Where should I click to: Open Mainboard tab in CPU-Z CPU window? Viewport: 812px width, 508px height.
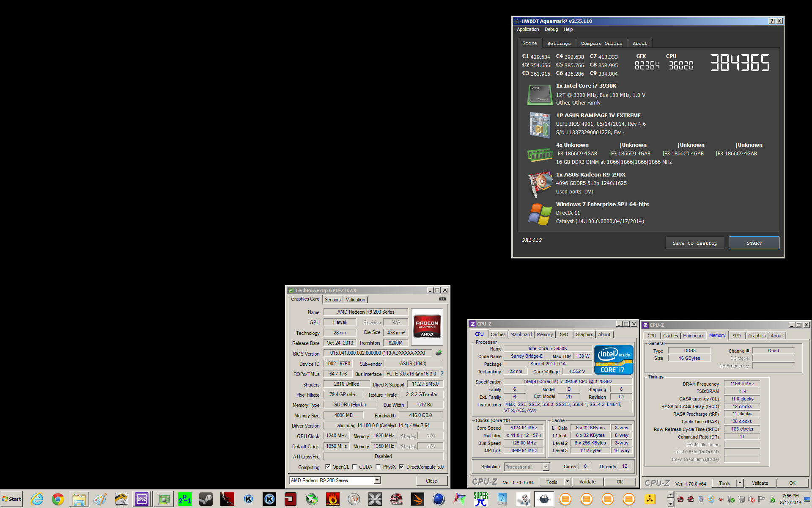(x=521, y=334)
